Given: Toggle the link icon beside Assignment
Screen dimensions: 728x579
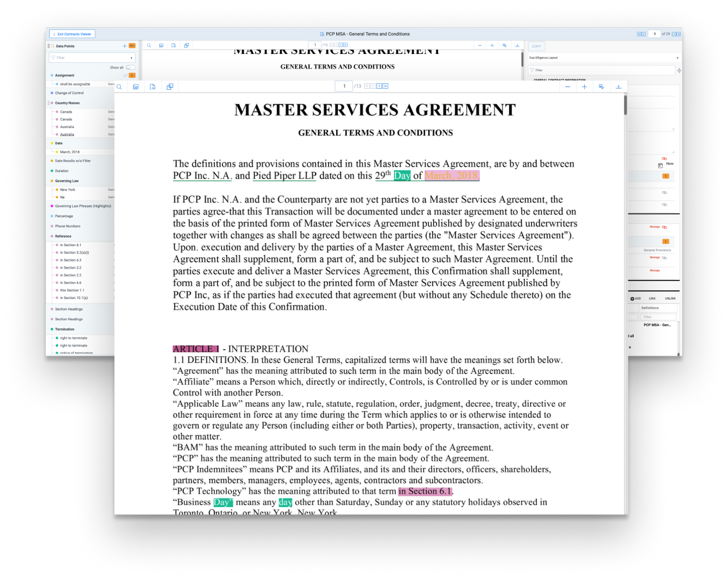Looking at the screenshot, I should pyautogui.click(x=125, y=76).
